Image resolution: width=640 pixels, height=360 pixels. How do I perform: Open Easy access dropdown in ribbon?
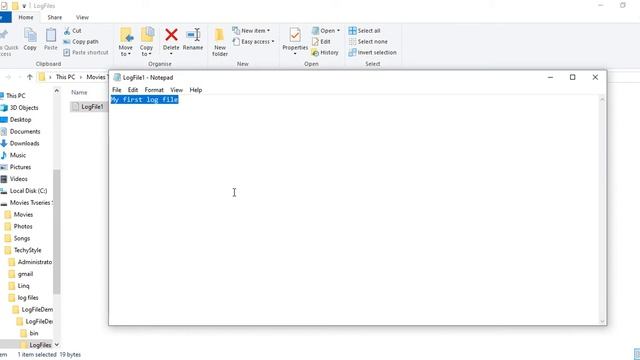tap(253, 42)
